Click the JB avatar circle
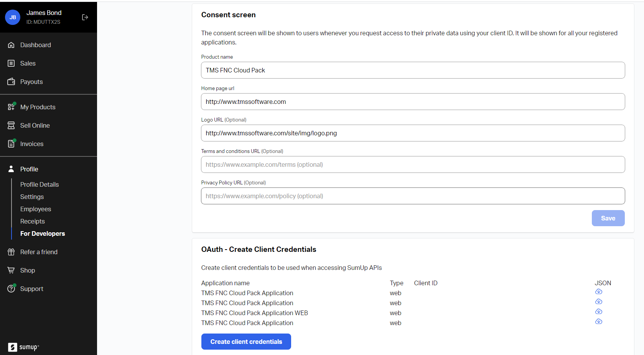 (13, 17)
